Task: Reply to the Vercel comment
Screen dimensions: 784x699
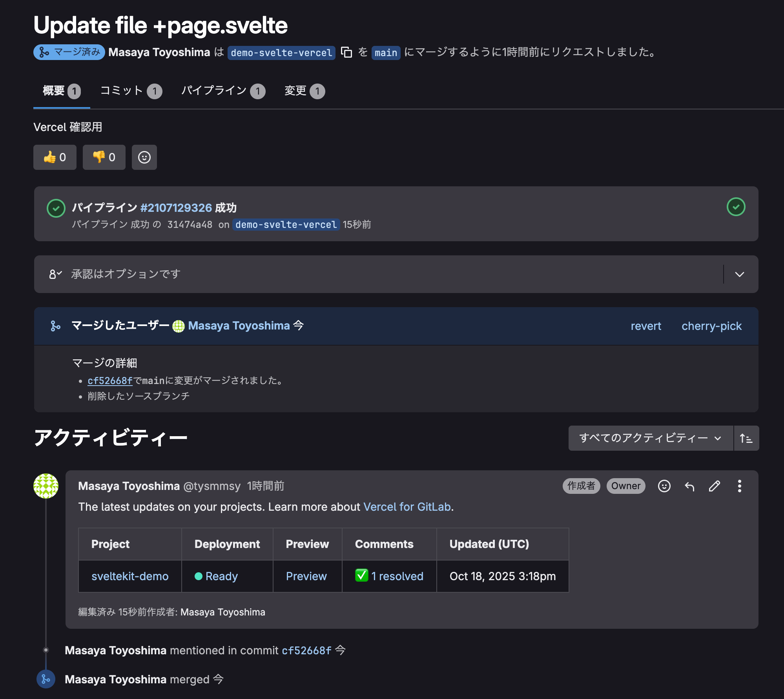Action: pyautogui.click(x=689, y=486)
